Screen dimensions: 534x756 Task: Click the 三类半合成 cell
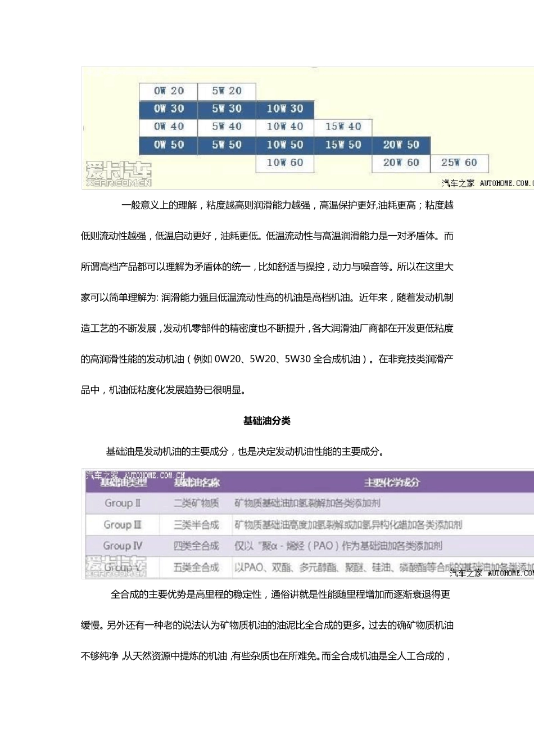tap(196, 524)
